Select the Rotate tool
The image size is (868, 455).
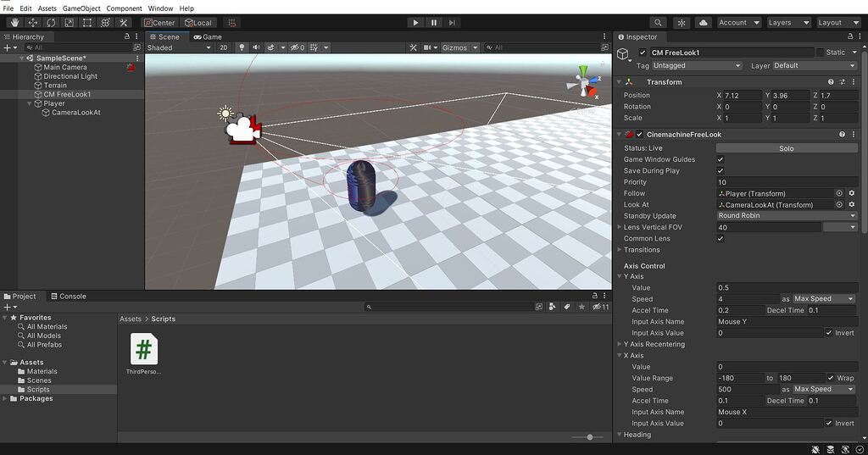point(51,23)
